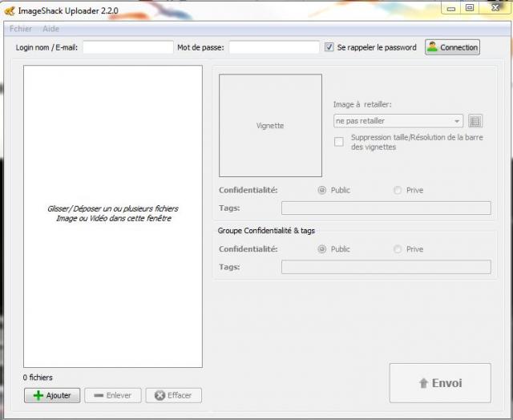Click the file drop area with Glisser/Déposer text
Image resolution: width=513 pixels, height=420 pixels.
tap(113, 216)
